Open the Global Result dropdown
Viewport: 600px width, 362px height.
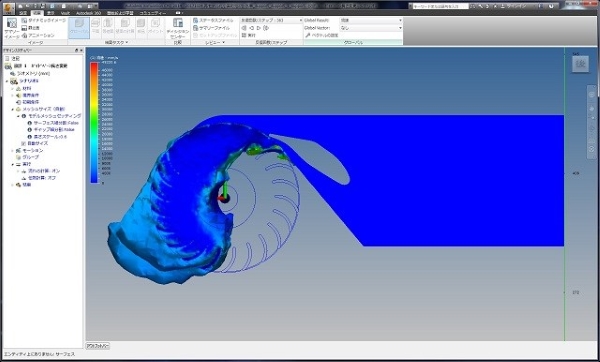pos(371,20)
